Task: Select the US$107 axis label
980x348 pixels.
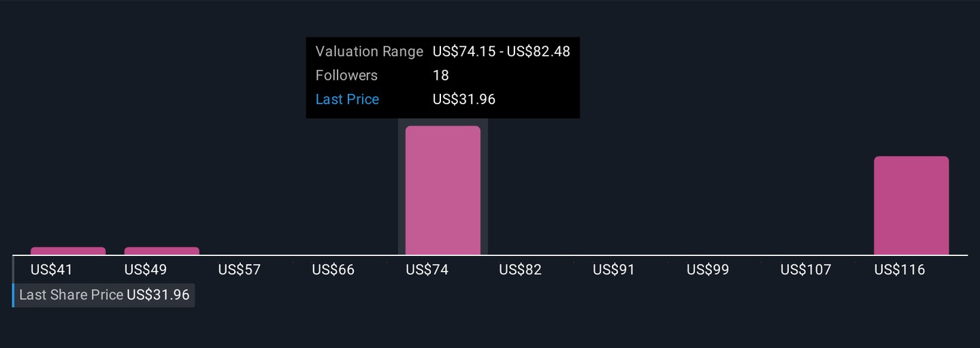Action: [x=806, y=270]
